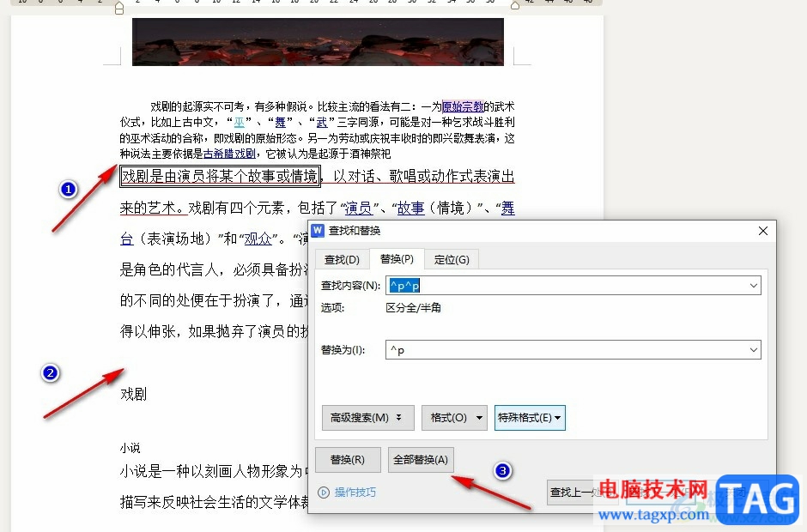Open the 故事 hyperlink in document
The image size is (807, 532).
click(410, 208)
